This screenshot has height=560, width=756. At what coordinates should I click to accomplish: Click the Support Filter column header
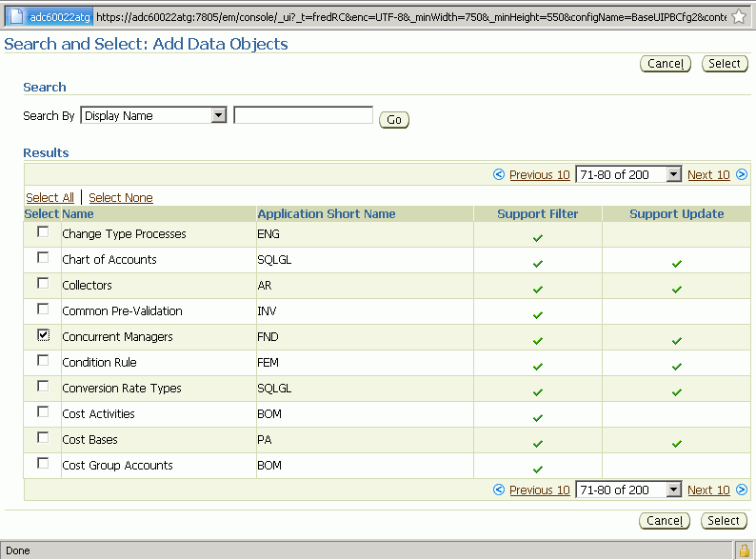[x=538, y=213]
